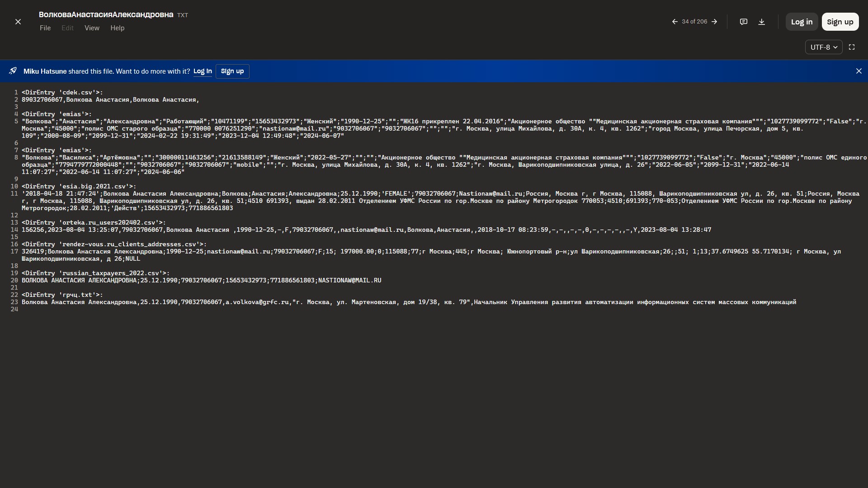
Task: Open the Help menu
Action: pos(117,28)
